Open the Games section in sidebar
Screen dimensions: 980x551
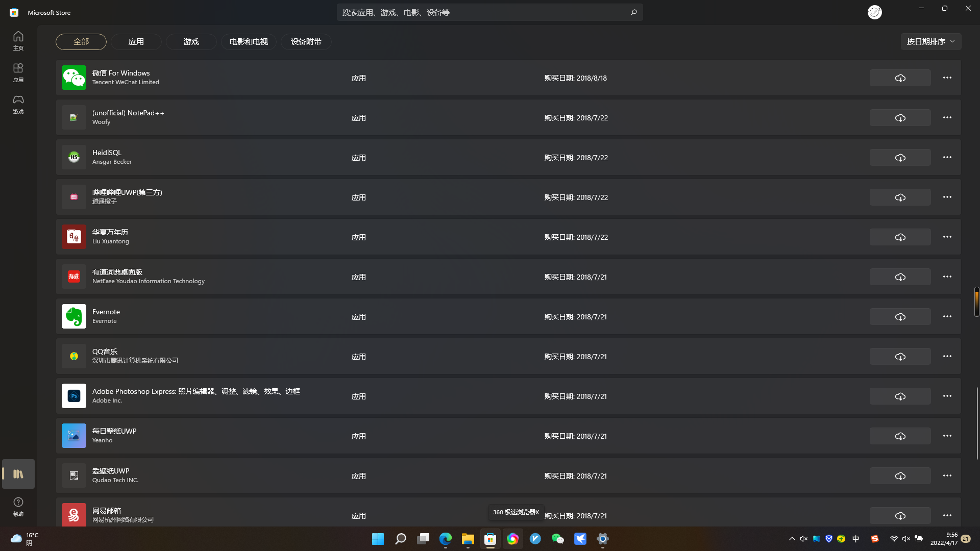click(x=18, y=104)
